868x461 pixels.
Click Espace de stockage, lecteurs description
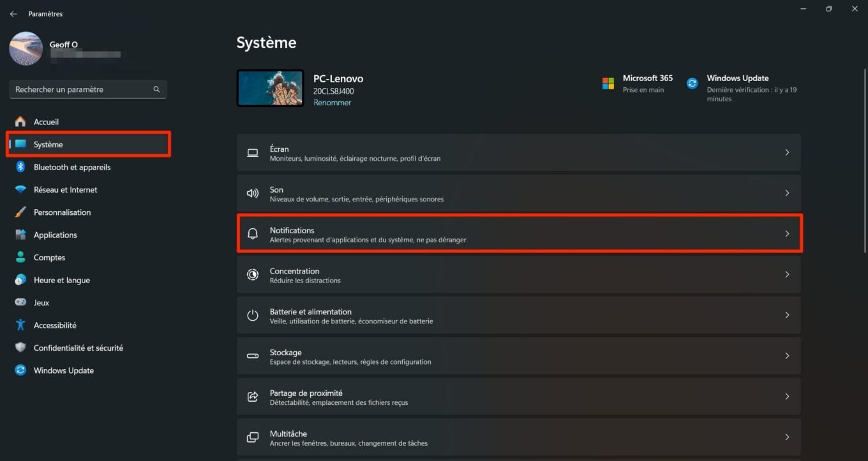(x=350, y=362)
